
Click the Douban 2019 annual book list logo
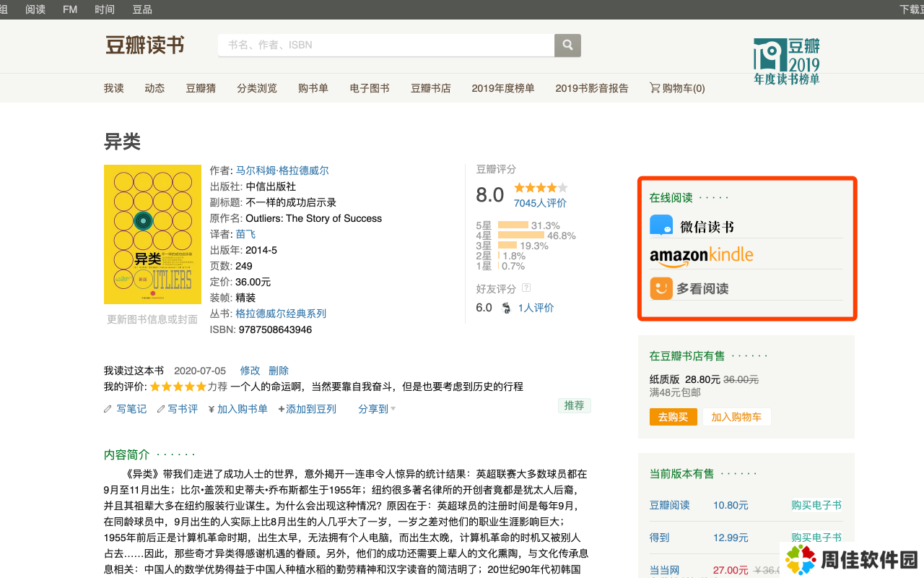pos(786,61)
